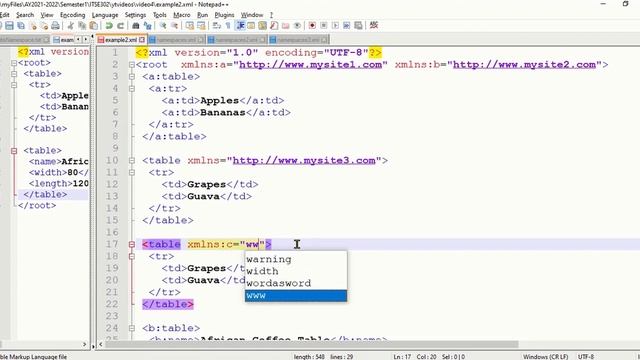This screenshot has width=640, height=360.
Task: Click Windows (CR LF) in status bar
Action: (x=545, y=357)
